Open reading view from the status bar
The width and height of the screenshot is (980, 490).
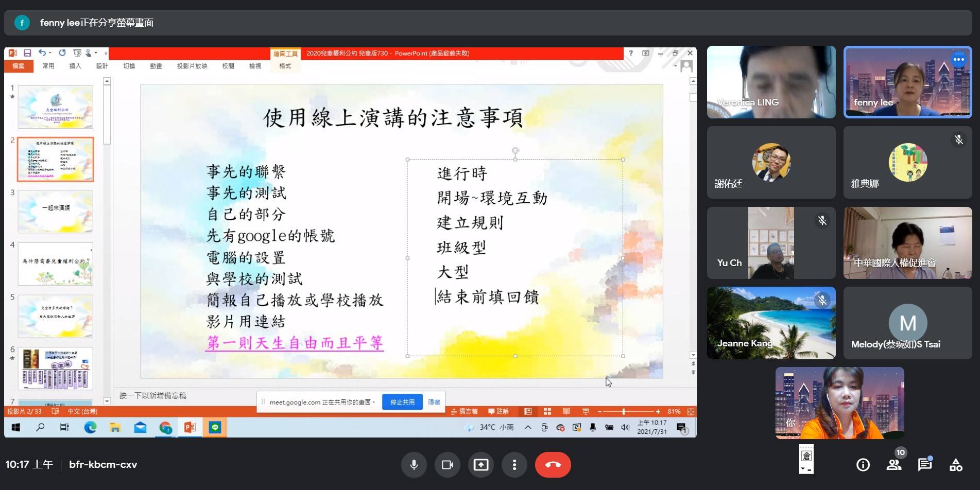pyautogui.click(x=566, y=411)
